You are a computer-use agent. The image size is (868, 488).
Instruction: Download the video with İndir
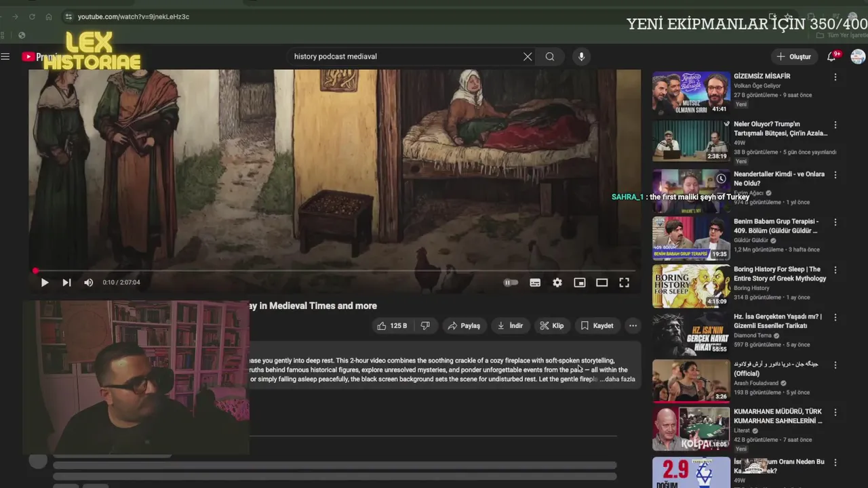510,326
